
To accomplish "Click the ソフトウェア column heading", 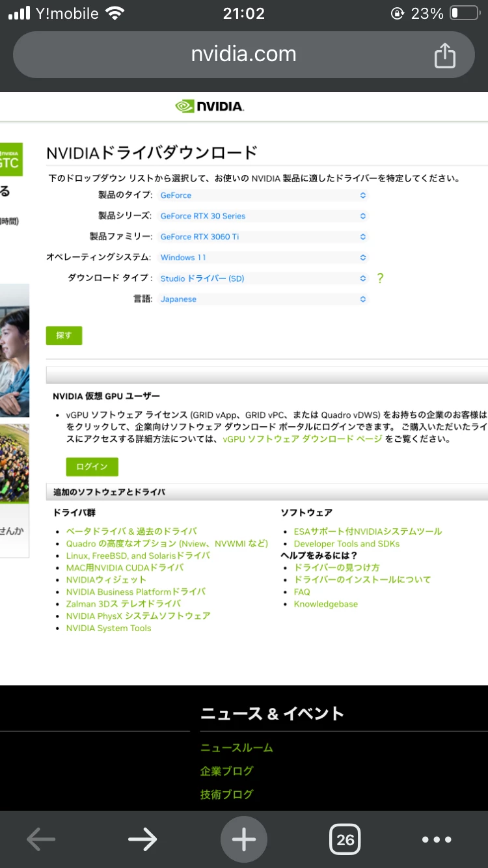I will pyautogui.click(x=306, y=513).
